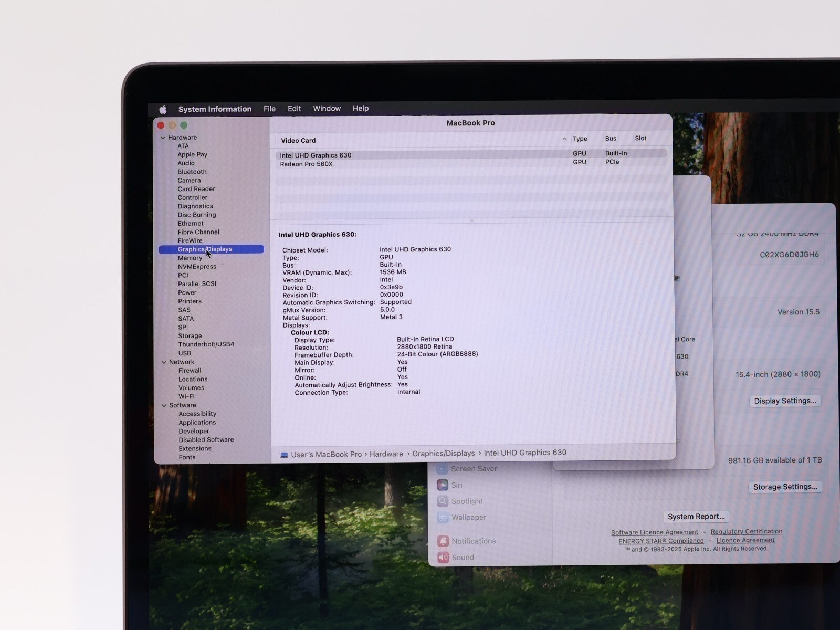Select ATA in the Hardware list
Image resolution: width=840 pixels, height=630 pixels.
[x=183, y=146]
